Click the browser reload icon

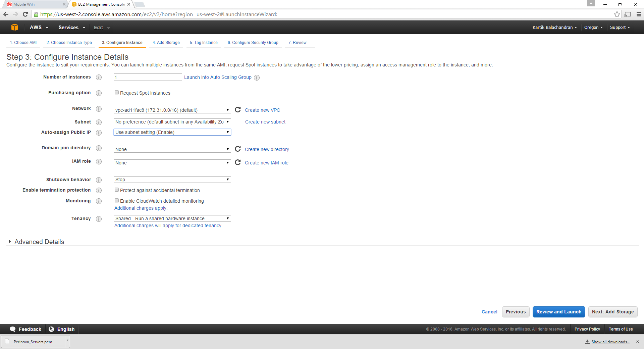click(x=25, y=14)
